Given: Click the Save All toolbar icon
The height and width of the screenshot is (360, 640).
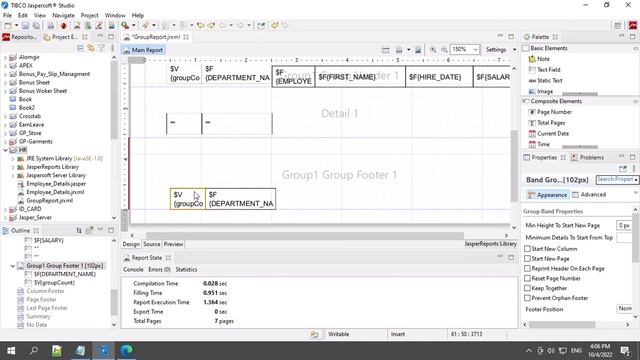Looking at the screenshot, I should (36, 26).
